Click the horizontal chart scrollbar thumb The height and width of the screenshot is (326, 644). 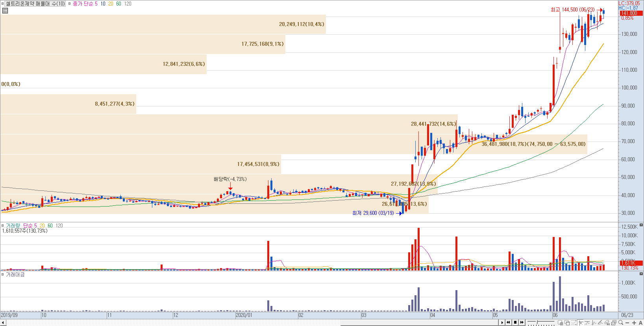(420, 322)
